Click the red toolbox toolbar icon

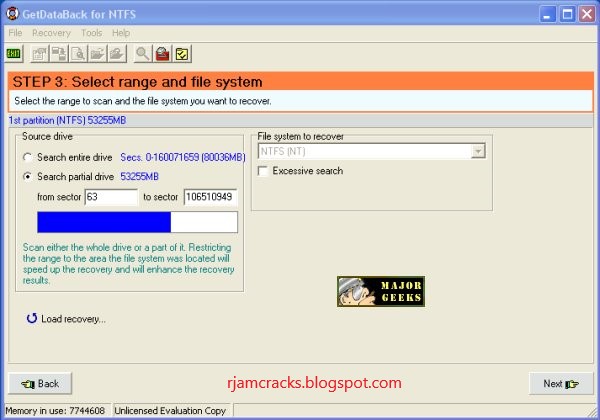(x=162, y=54)
